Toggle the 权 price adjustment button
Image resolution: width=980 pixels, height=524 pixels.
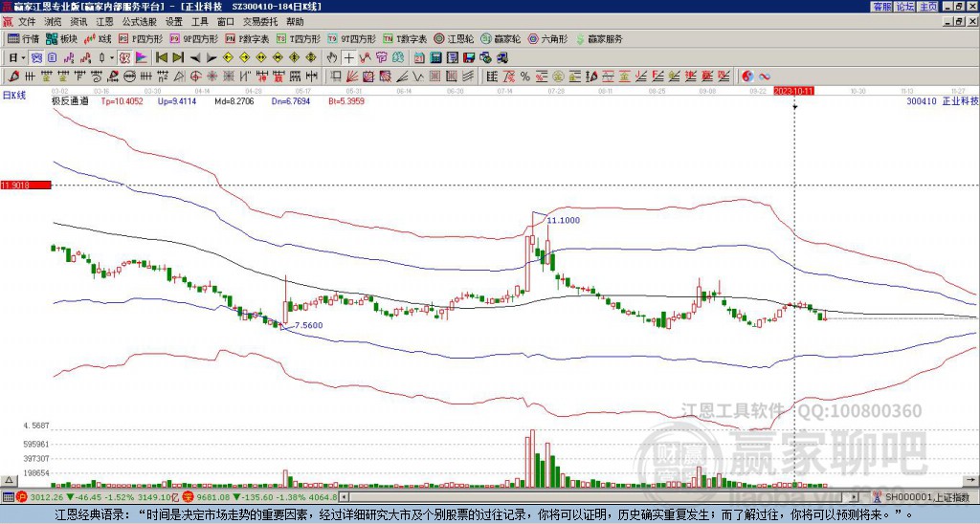[123, 58]
